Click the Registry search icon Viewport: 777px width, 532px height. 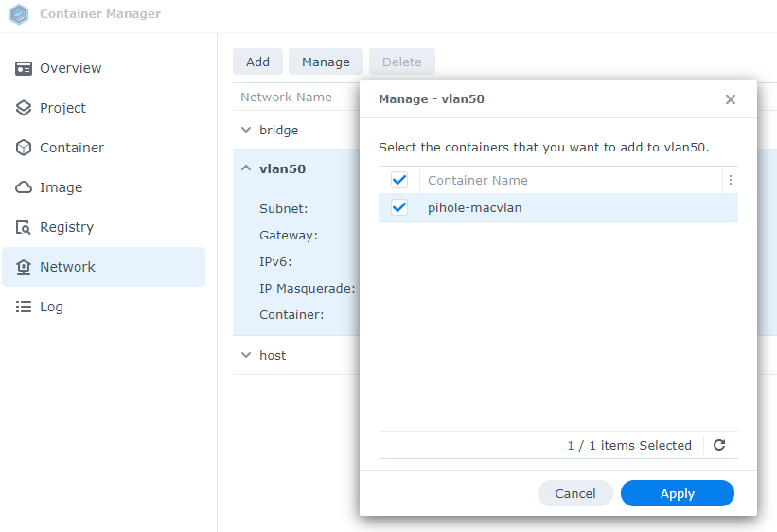coord(24,227)
